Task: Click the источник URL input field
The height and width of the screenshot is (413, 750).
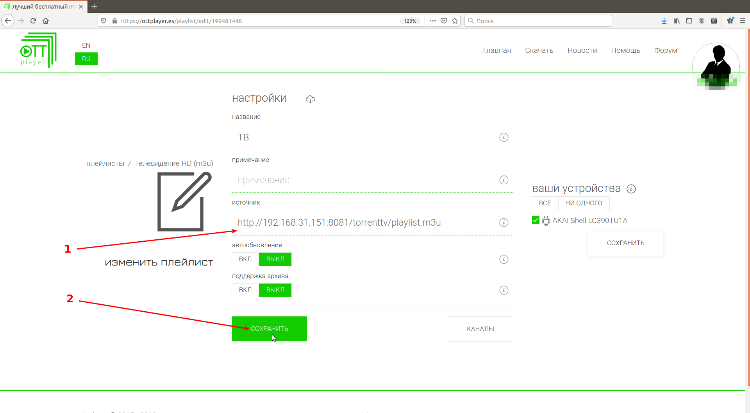Action: (x=360, y=222)
